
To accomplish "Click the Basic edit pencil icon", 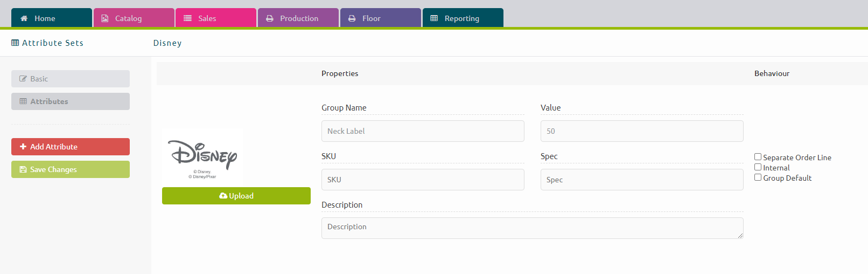I will 23,79.
